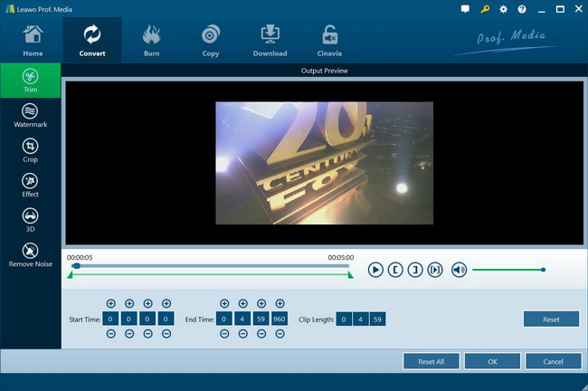Decrease Start Time minutes with minus
Screen dimensions: 588x391
click(129, 334)
